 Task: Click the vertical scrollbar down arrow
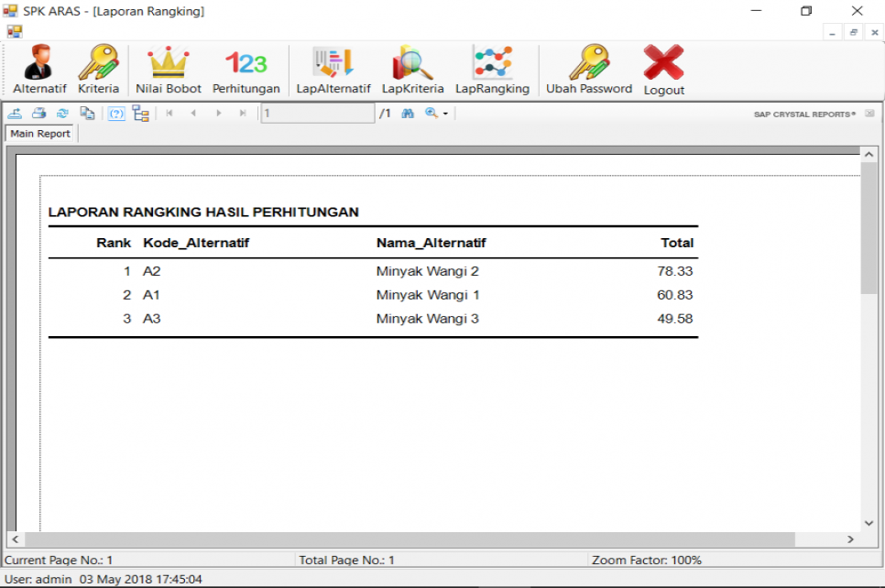click(869, 523)
